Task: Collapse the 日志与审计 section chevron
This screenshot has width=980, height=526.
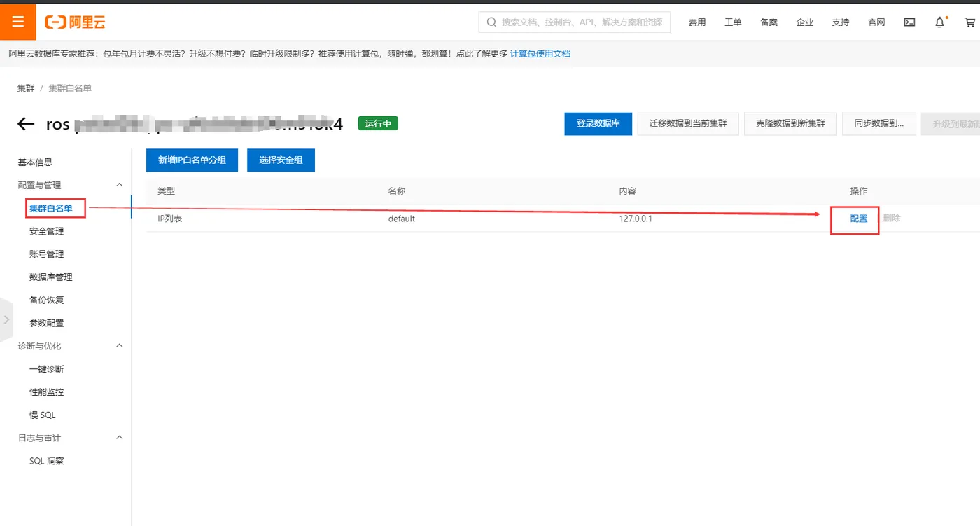Action: pyautogui.click(x=119, y=438)
